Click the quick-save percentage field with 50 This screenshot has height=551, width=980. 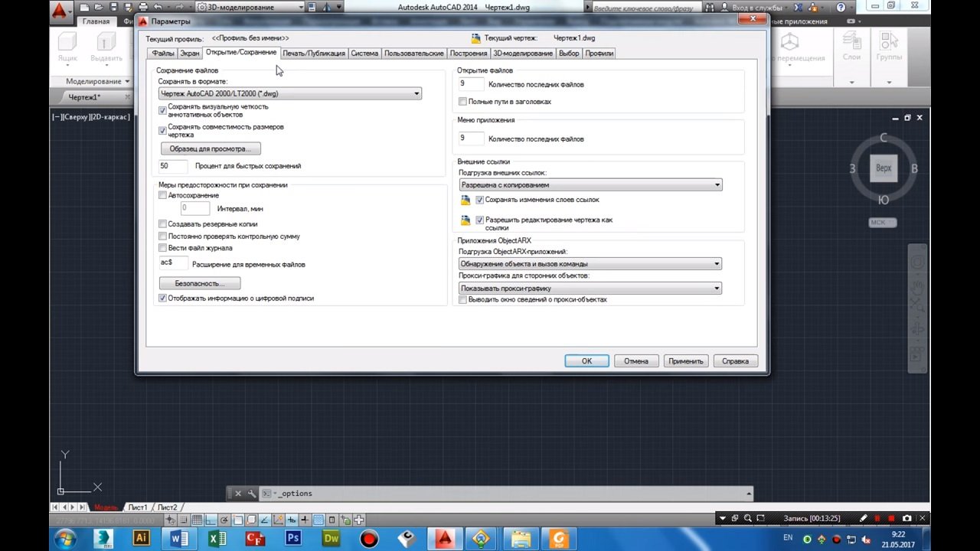coord(172,166)
